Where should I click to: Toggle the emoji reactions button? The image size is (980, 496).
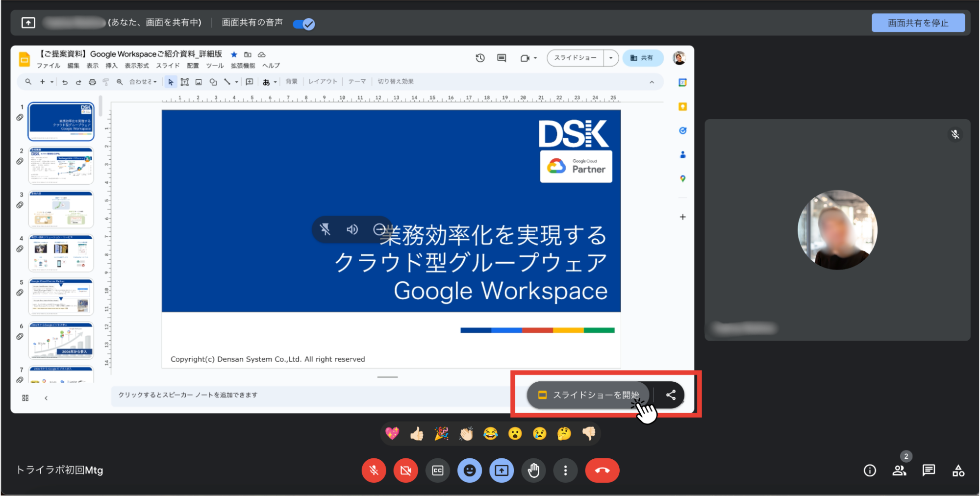pos(470,471)
